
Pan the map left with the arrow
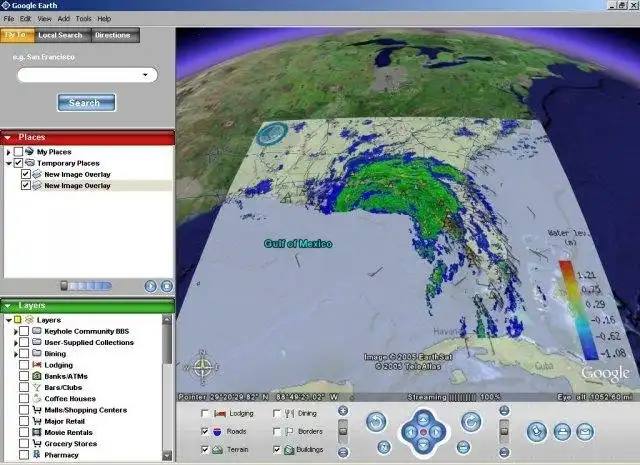[411, 432]
